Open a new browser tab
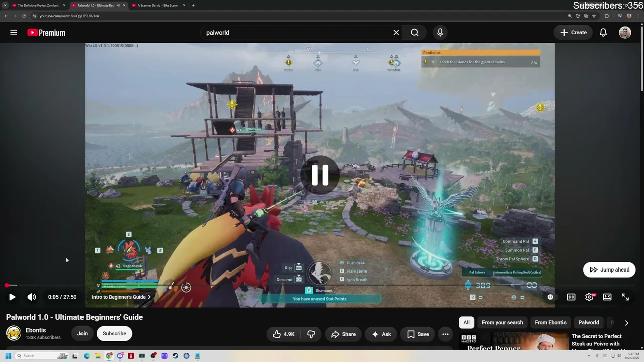This screenshot has width=644, height=362. (x=193, y=5)
